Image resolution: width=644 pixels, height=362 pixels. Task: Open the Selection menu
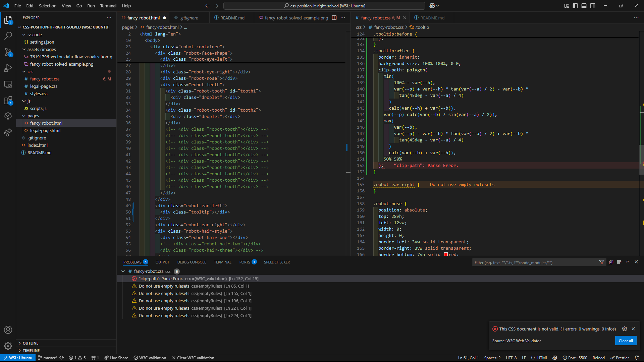[48, 6]
